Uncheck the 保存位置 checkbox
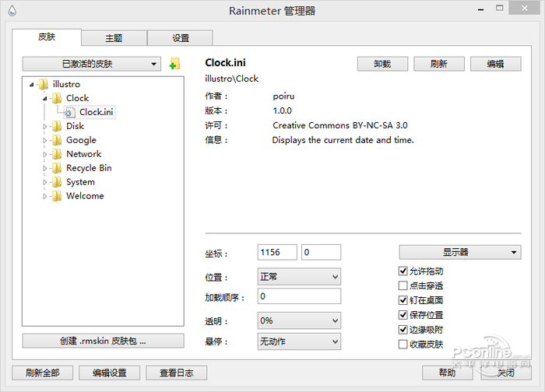The width and height of the screenshot is (545, 392). [x=403, y=315]
